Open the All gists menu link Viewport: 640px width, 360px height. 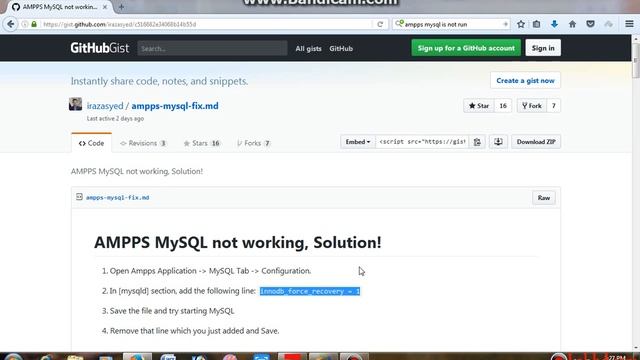[x=308, y=48]
